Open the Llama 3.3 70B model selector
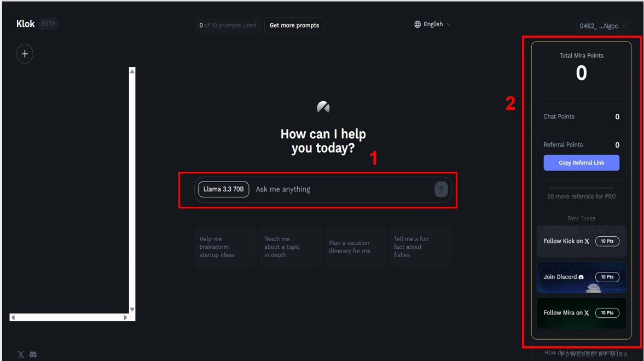Screen dimensions: 644x361 coord(223,189)
